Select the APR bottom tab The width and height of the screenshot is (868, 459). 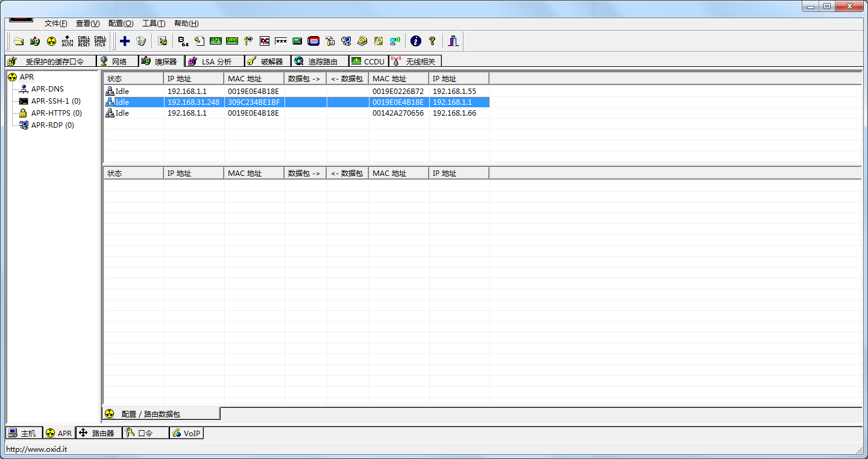[x=59, y=433]
